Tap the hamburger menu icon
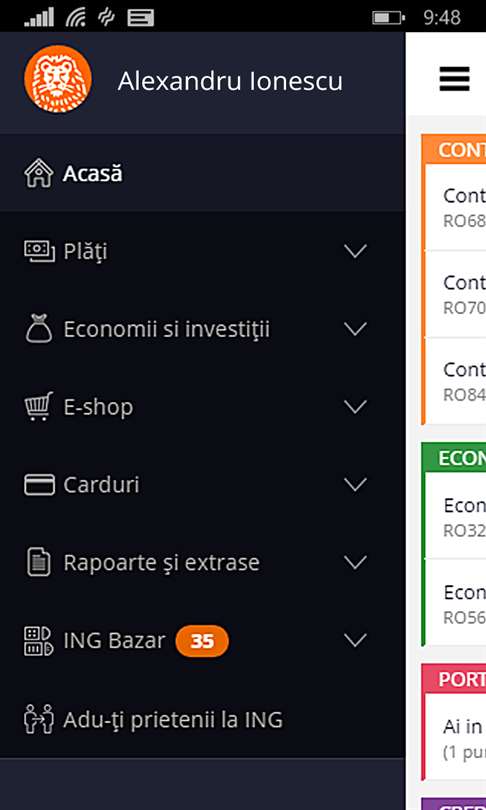 pos(454,79)
